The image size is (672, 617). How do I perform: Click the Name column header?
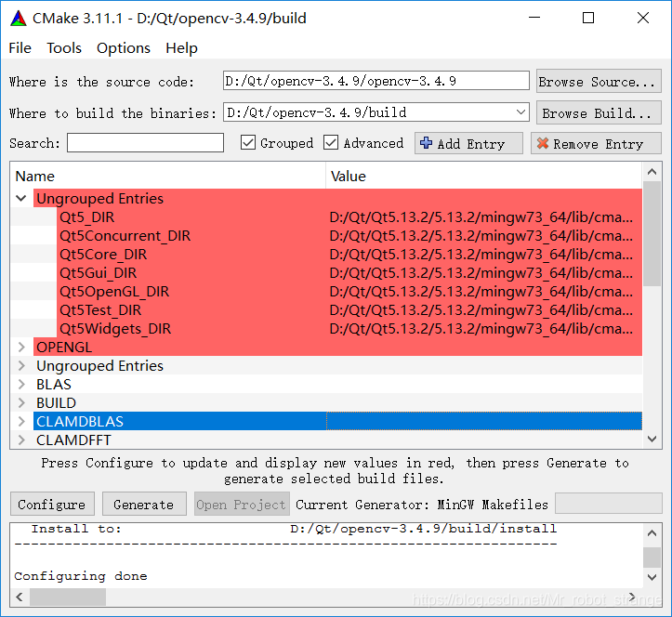coord(168,176)
